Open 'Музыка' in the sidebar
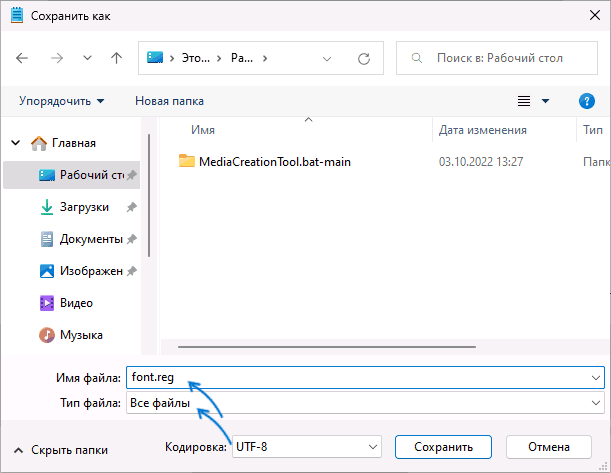The width and height of the screenshot is (611, 473). pos(81,335)
